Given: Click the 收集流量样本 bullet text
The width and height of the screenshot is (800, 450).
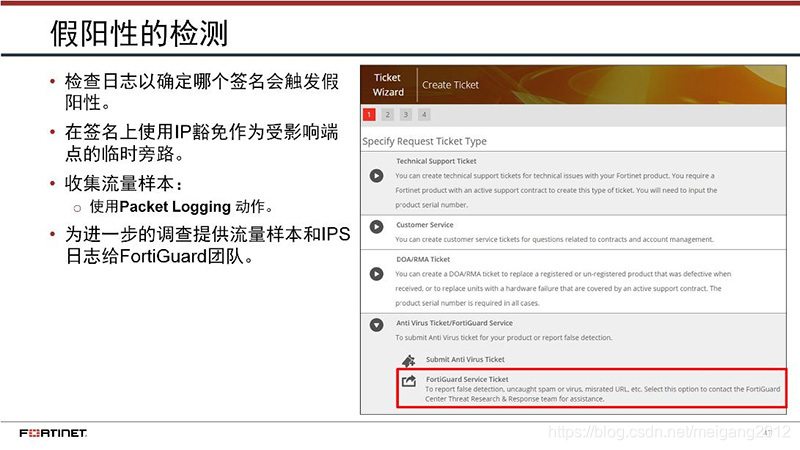Looking at the screenshot, I should pos(124,183).
